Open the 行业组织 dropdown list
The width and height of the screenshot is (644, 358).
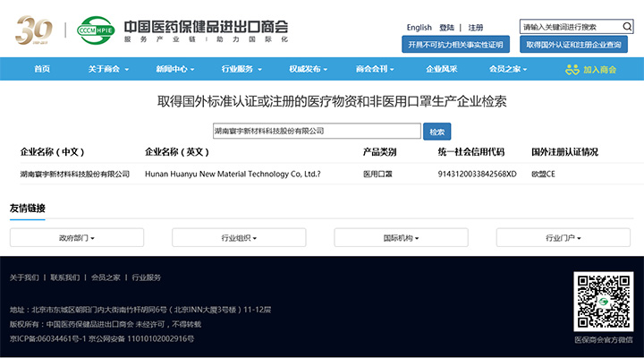238,238
